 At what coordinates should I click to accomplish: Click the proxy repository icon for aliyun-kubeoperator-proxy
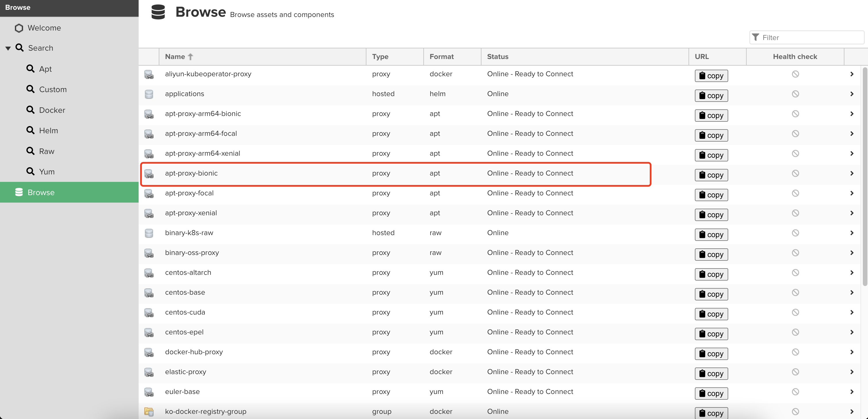[x=149, y=75]
